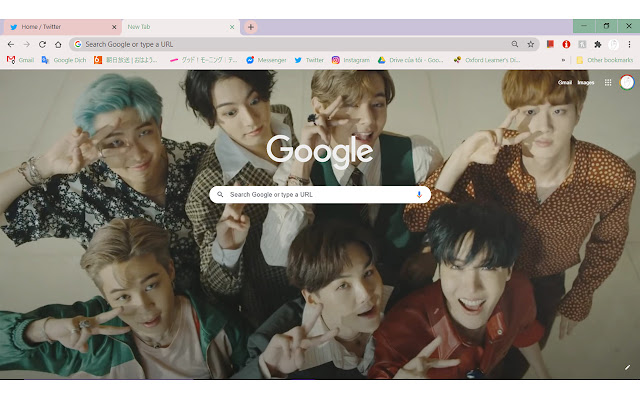Expand the hidden bookmarks chevron
This screenshot has height=400, width=640.
pos(563,60)
